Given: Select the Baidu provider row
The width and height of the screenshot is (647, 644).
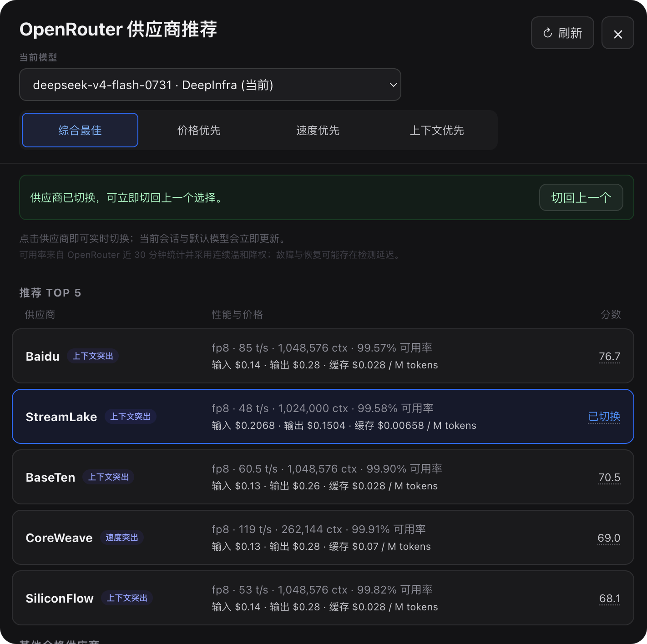Looking at the screenshot, I should pos(323,356).
